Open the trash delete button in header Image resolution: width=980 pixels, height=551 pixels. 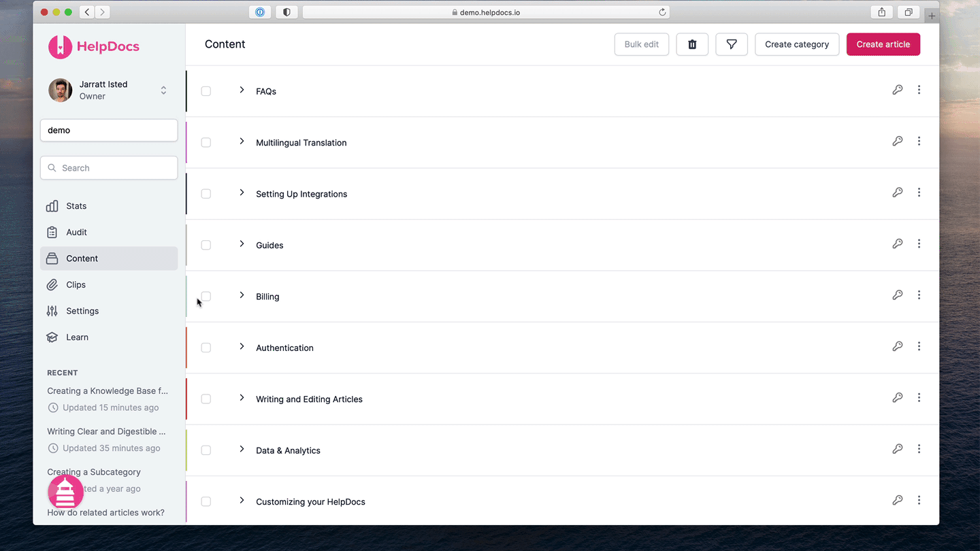click(x=692, y=44)
